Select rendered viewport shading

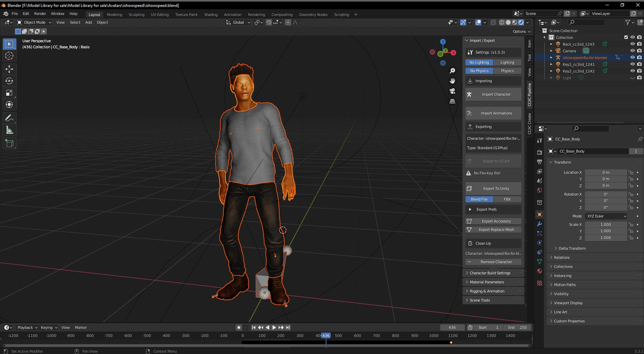(521, 22)
